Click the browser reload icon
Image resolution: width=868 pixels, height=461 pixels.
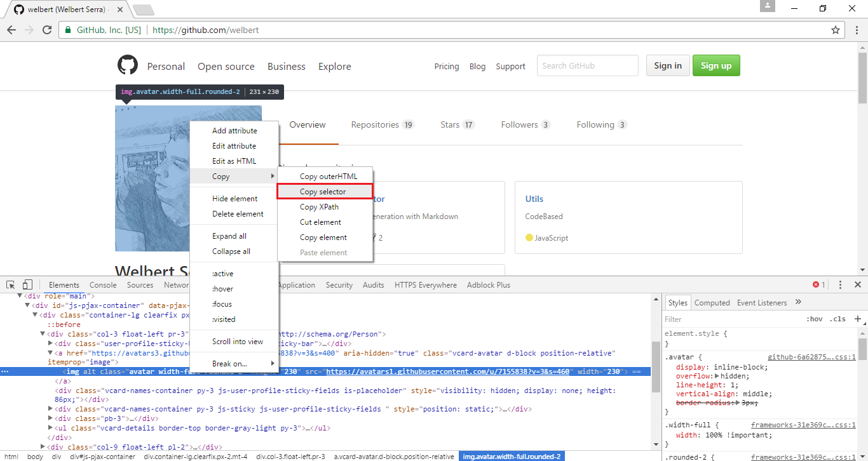(46, 30)
